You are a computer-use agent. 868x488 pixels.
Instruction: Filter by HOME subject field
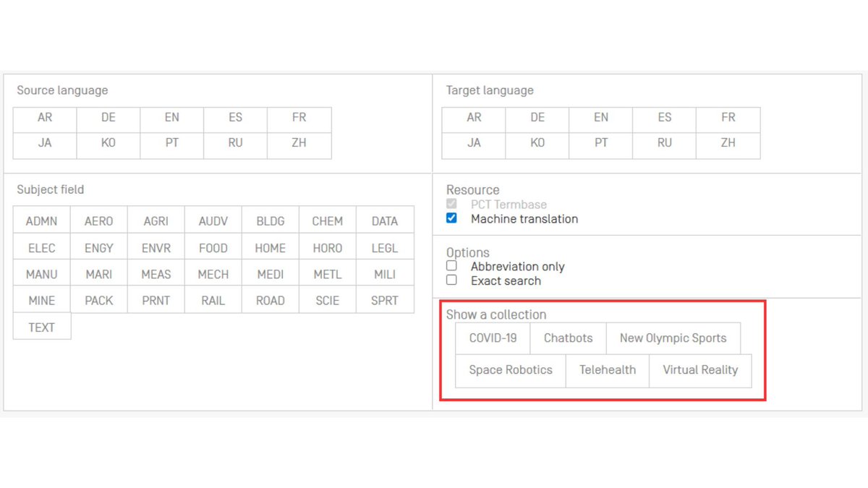click(271, 247)
